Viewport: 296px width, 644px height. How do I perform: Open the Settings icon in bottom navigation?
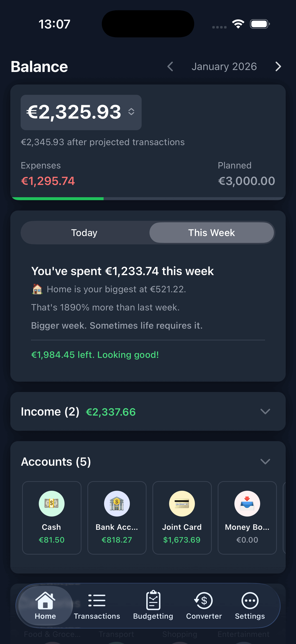(250, 600)
